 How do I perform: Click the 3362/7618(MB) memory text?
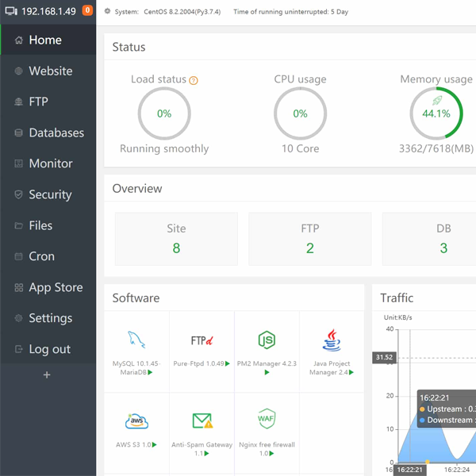click(436, 148)
